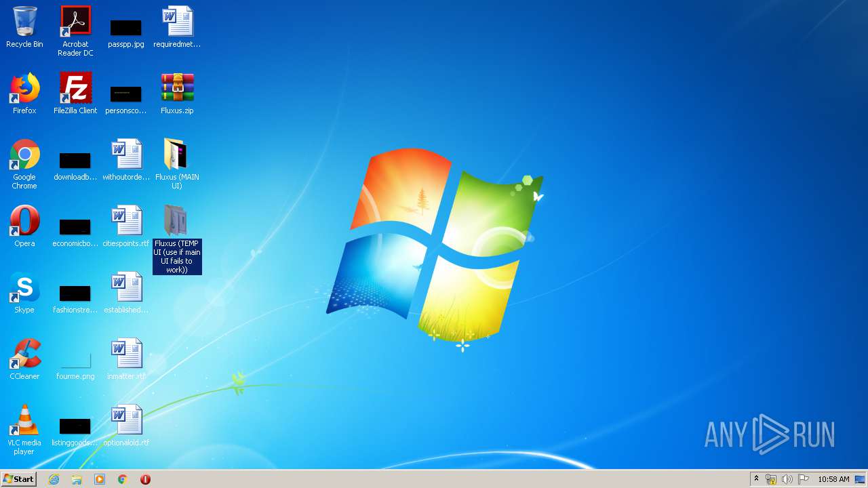Viewport: 868px width, 488px height.
Task: Open the Recycle Bin icon
Action: [24, 27]
